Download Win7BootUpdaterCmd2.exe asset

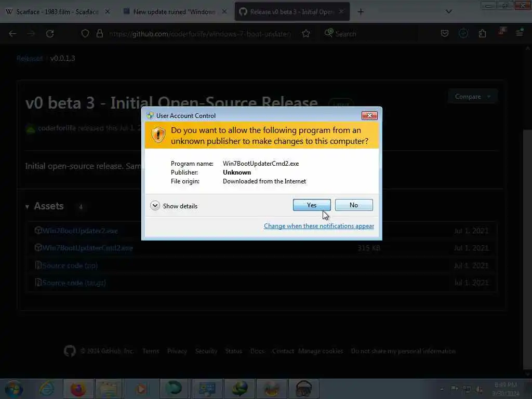[87, 248]
